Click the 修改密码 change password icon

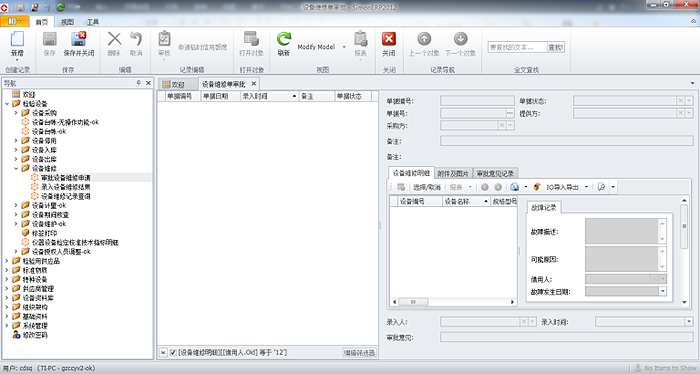16,335
